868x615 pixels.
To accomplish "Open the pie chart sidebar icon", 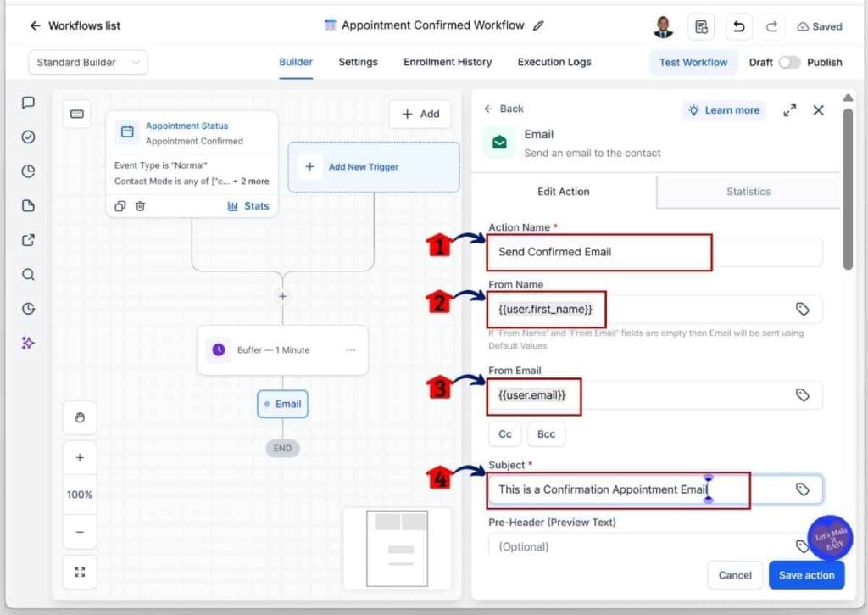I will click(28, 171).
